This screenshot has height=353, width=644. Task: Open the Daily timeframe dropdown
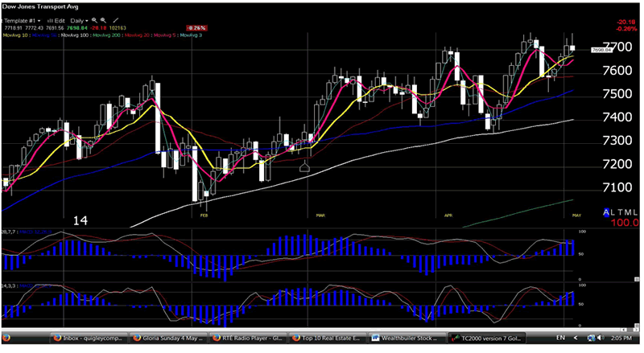tap(77, 18)
